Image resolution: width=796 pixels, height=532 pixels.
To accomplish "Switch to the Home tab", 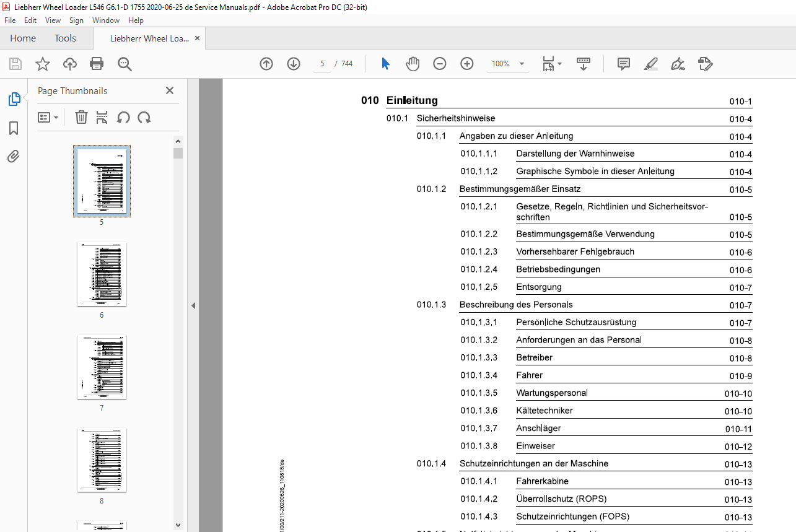I will tap(23, 38).
